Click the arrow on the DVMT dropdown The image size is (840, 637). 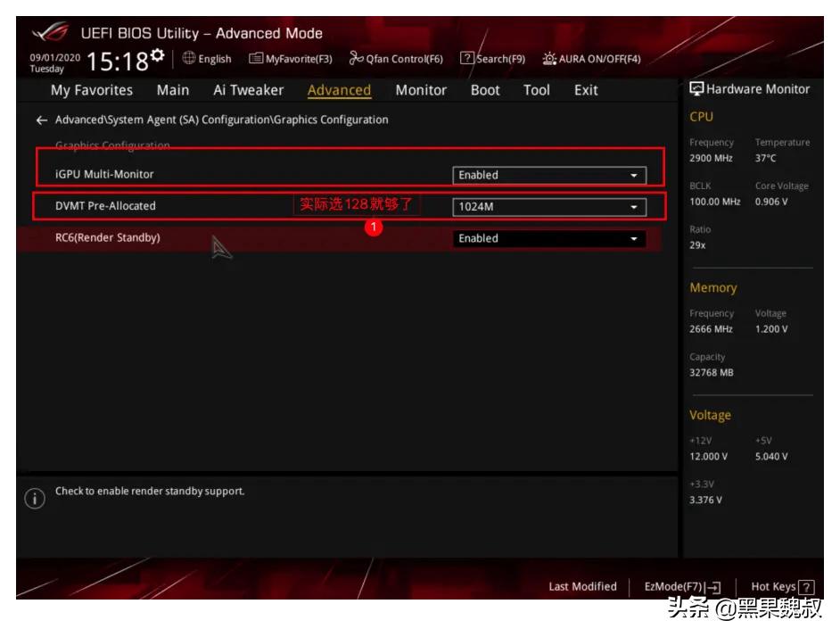click(x=634, y=208)
